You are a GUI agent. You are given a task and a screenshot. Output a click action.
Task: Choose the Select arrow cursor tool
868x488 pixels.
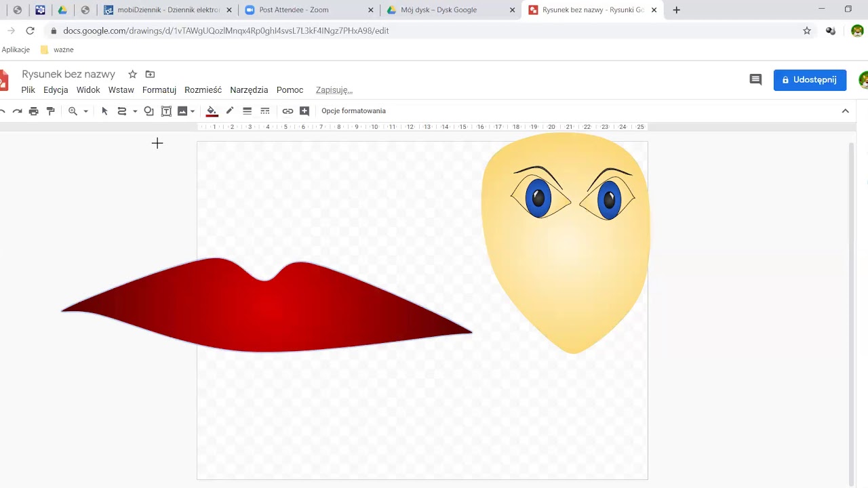pos(104,111)
